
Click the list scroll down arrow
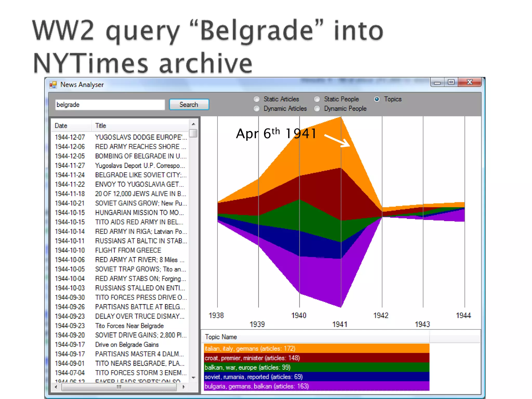193,378
